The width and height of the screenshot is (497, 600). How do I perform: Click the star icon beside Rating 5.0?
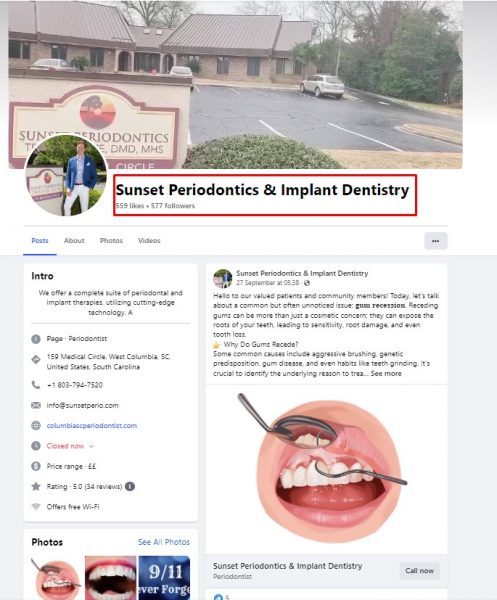[36, 486]
